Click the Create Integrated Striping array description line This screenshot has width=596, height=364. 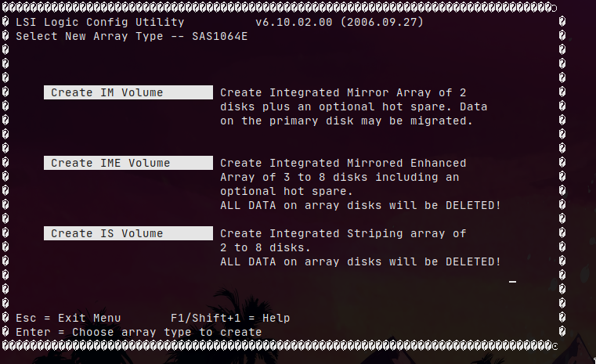(x=343, y=233)
